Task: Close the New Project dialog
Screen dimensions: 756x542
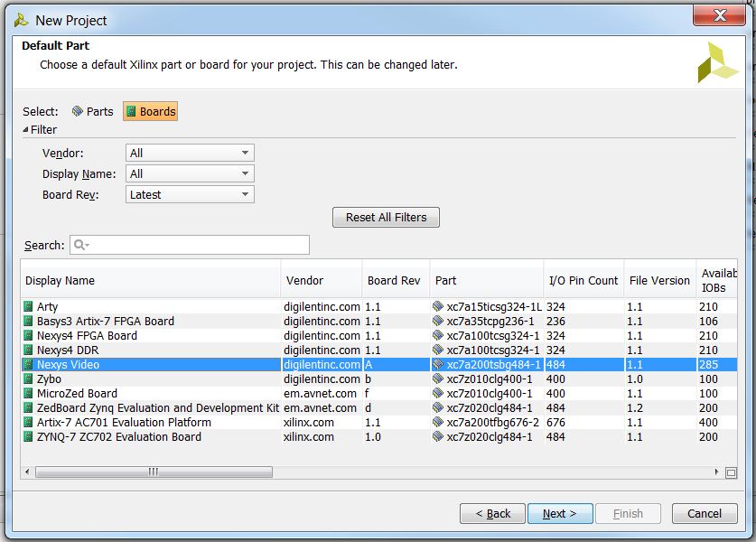Action: pos(719,15)
